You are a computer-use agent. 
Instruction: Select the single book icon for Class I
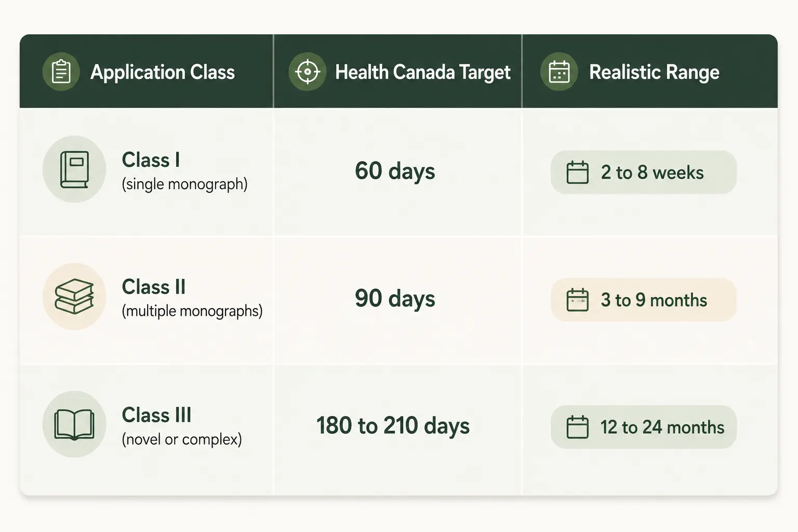(74, 169)
